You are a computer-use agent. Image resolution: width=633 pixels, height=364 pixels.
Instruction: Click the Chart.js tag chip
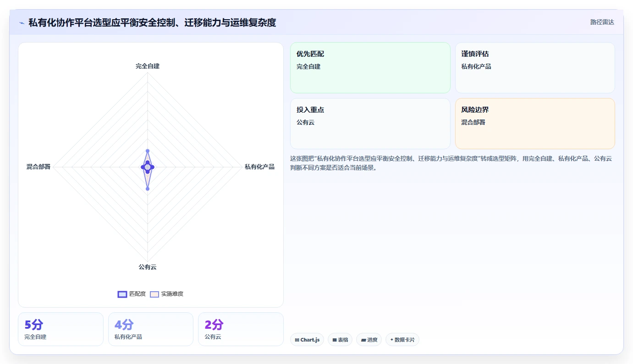pyautogui.click(x=307, y=340)
